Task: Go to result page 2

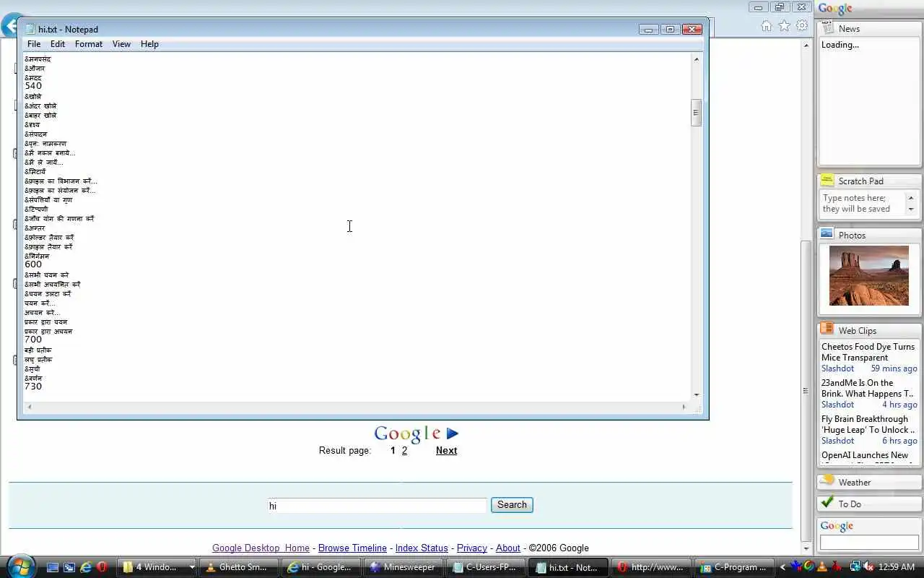Action: pyautogui.click(x=404, y=450)
